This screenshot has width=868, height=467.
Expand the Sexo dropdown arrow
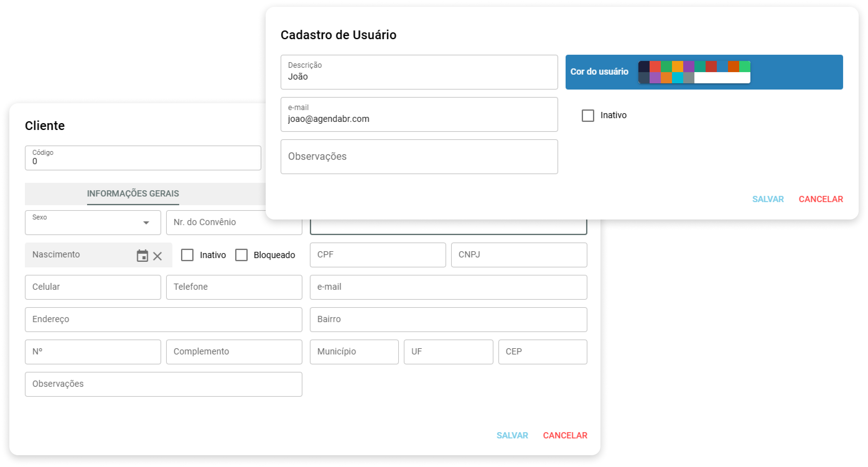point(146,223)
